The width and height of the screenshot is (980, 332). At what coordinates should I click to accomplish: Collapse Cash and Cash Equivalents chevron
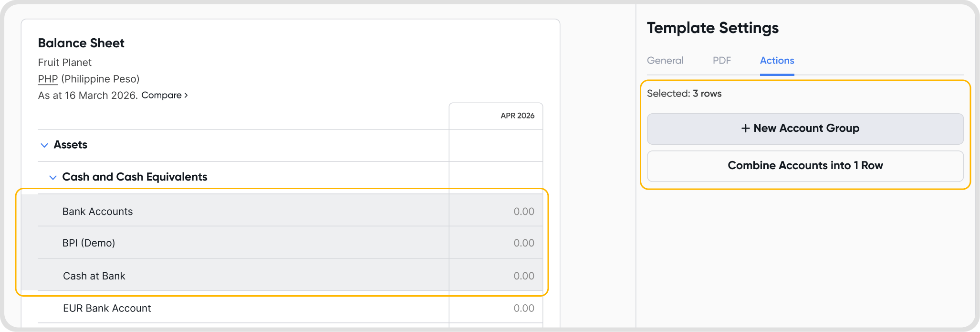[53, 177]
